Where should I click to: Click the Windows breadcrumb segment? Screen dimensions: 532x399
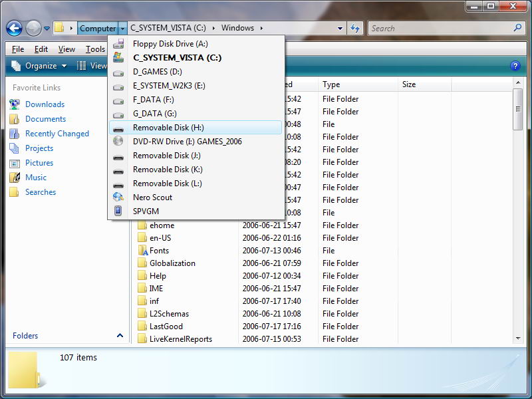237,28
